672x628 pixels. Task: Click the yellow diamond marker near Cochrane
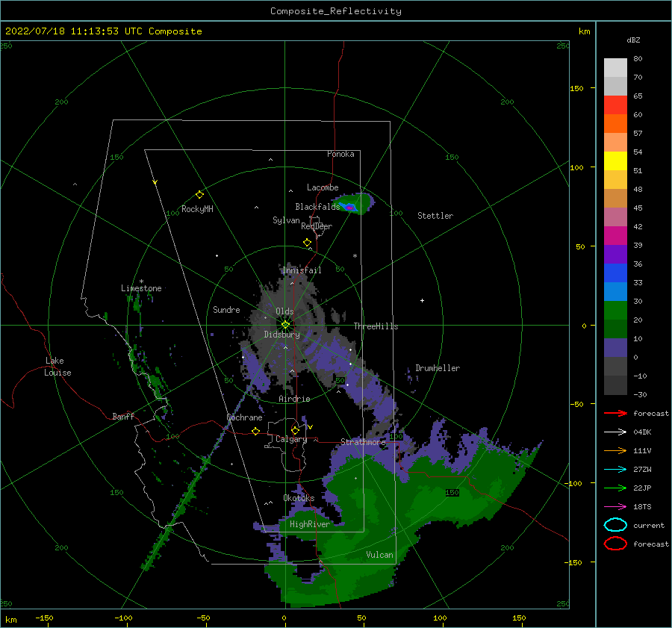(255, 431)
